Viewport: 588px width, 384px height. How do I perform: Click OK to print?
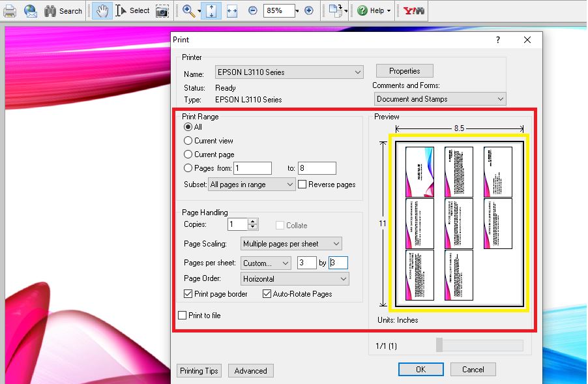pyautogui.click(x=420, y=370)
